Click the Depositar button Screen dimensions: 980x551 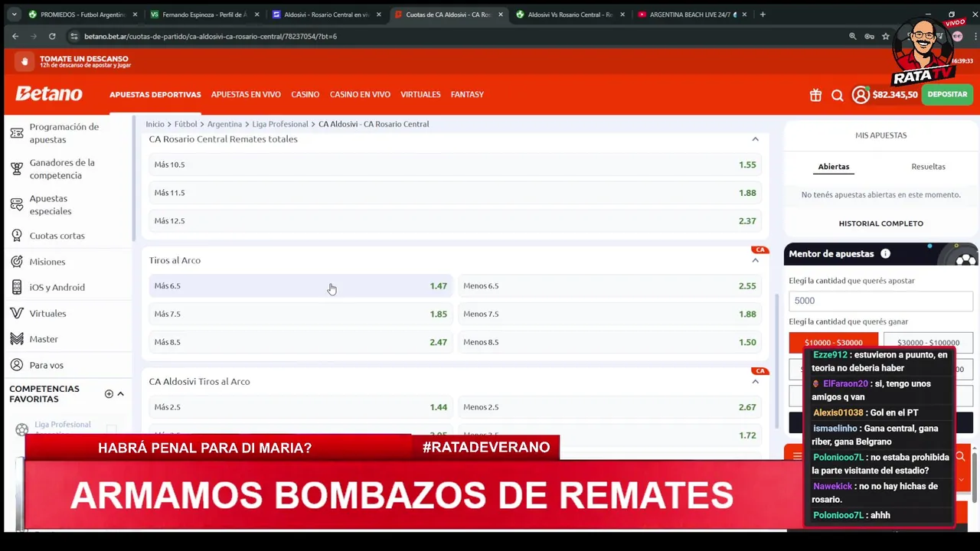click(947, 95)
